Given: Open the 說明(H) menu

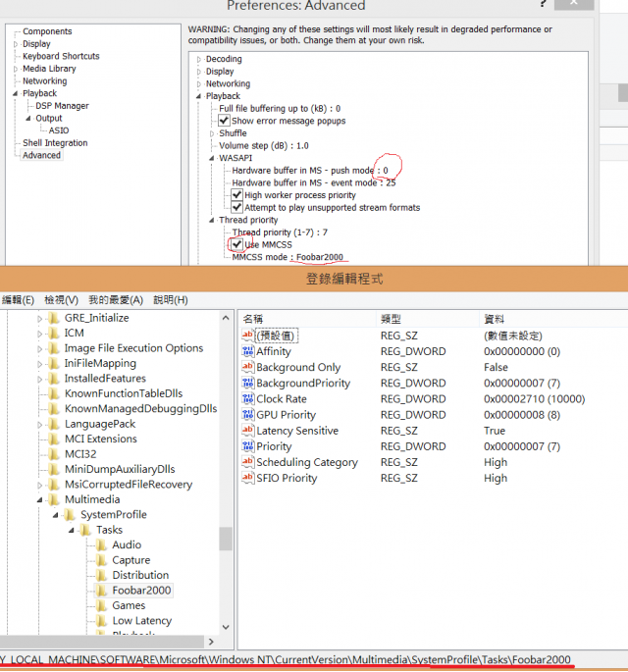Looking at the screenshot, I should pos(171,300).
